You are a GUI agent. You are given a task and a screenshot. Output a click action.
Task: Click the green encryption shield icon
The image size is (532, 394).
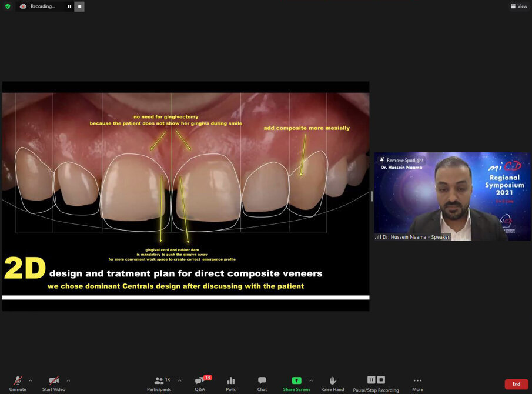(x=8, y=6)
